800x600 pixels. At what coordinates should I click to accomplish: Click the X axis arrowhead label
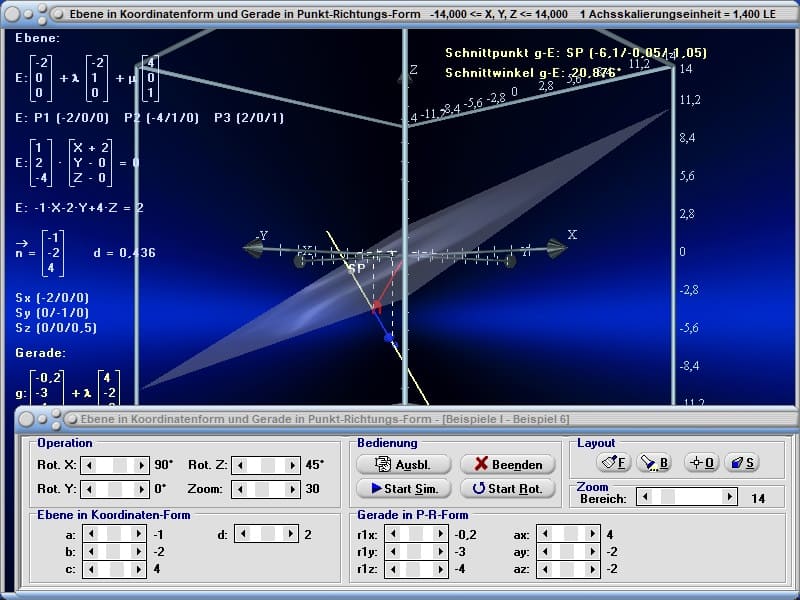tap(572, 234)
